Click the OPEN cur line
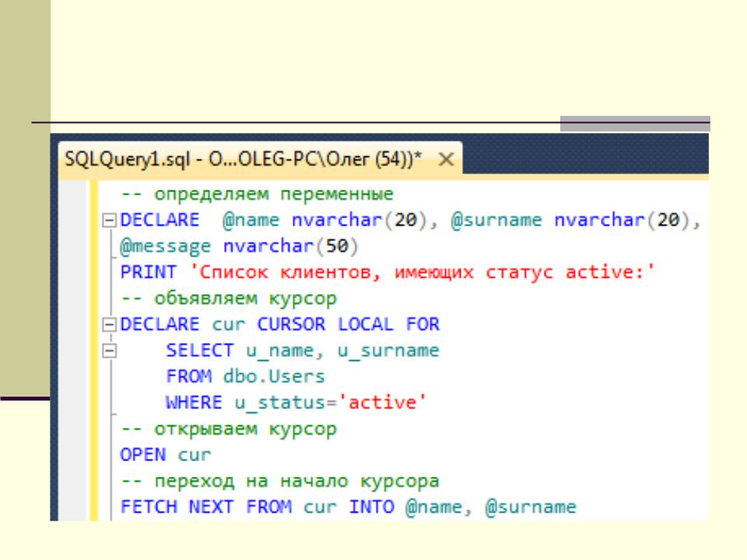The image size is (747, 560). pos(165,455)
